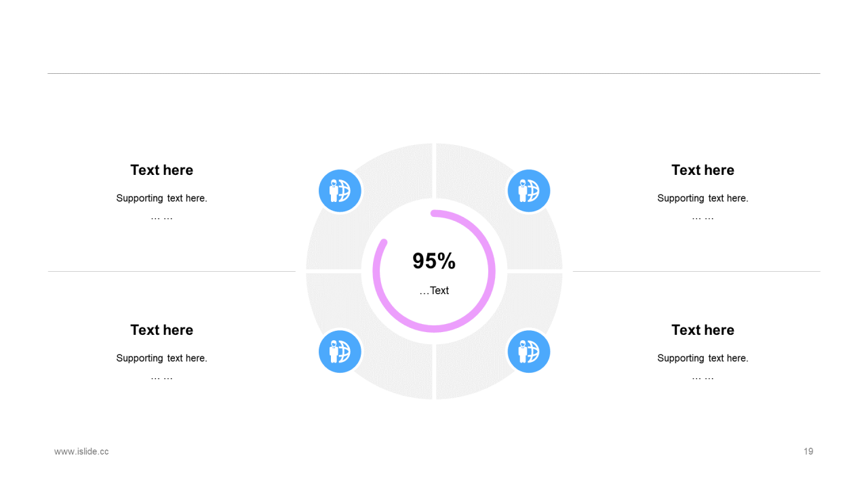
Task: Click the top-right "Supporting text here." line
Action: [703, 199]
